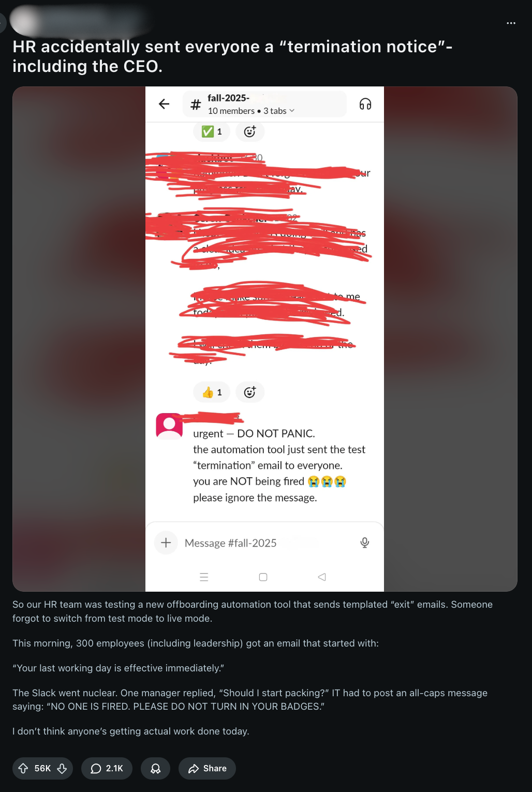Screen dimensions: 532x792
Task: Toggle the thumbs up reaction
Action: [211, 392]
